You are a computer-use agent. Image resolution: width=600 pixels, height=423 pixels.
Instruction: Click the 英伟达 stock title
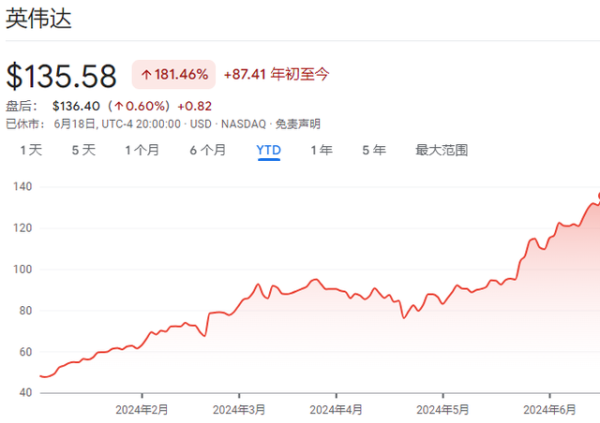point(39,18)
